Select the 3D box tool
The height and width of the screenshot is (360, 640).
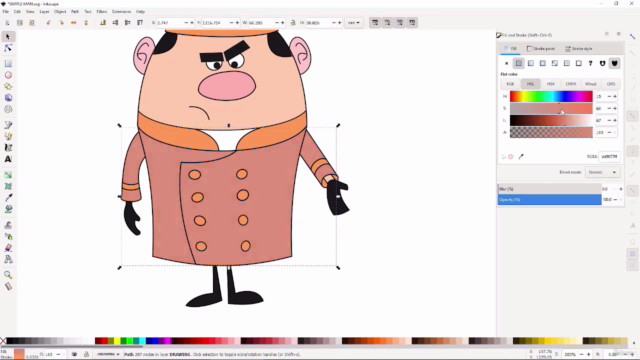click(x=8, y=98)
